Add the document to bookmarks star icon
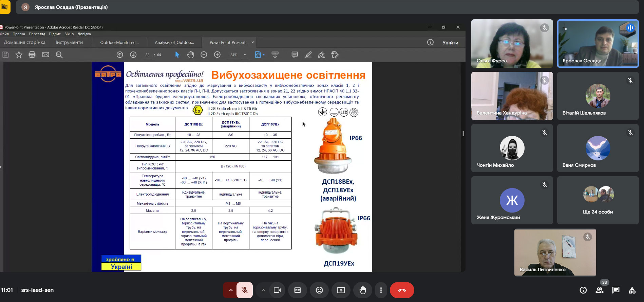Viewport: 644px width, 302px height. point(19,55)
